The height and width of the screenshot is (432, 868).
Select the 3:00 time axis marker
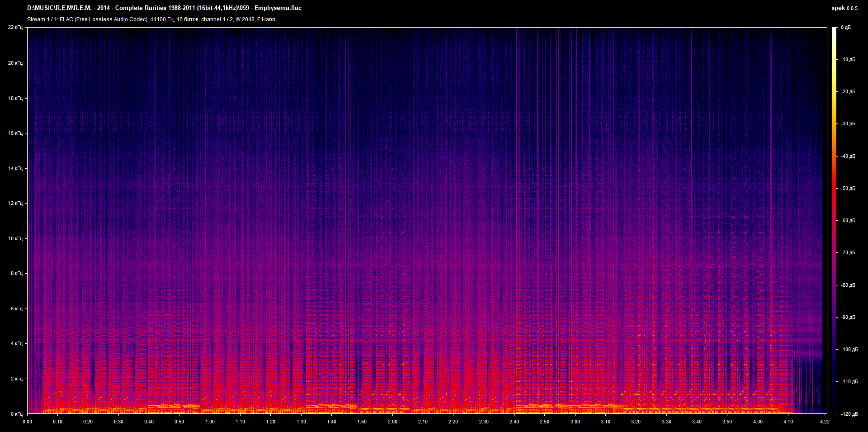575,422
